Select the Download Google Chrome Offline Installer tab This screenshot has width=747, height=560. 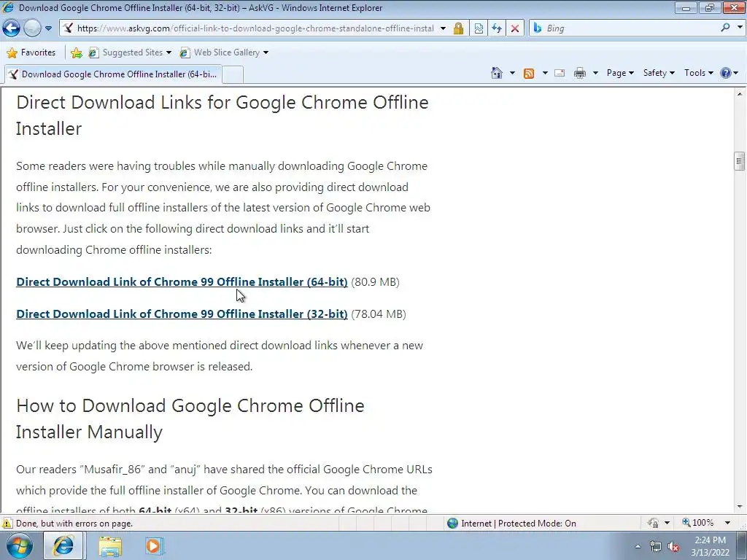point(113,74)
